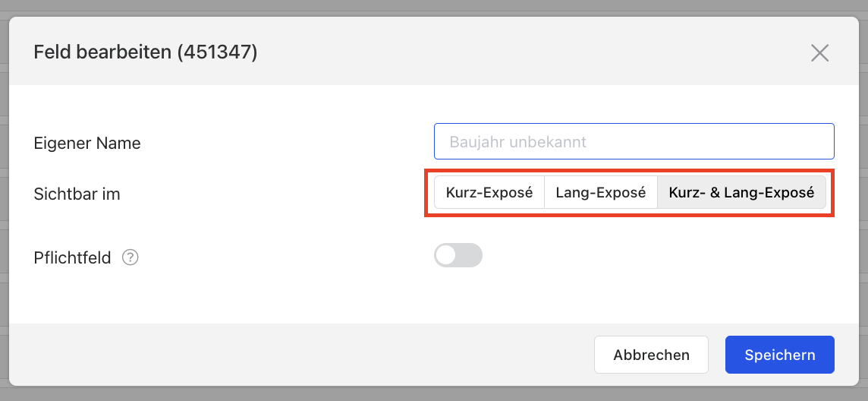
Task: Select the Lang-Exposé visibility option
Action: point(601,193)
